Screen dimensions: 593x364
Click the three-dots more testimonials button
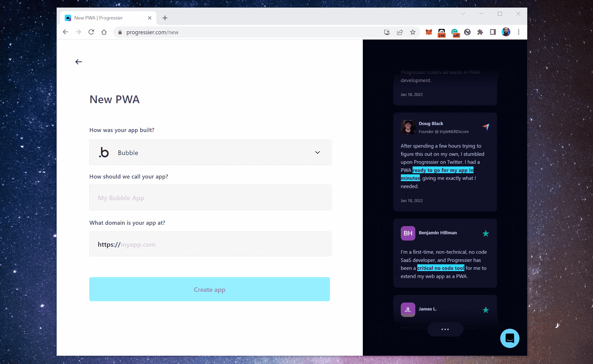[445, 329]
